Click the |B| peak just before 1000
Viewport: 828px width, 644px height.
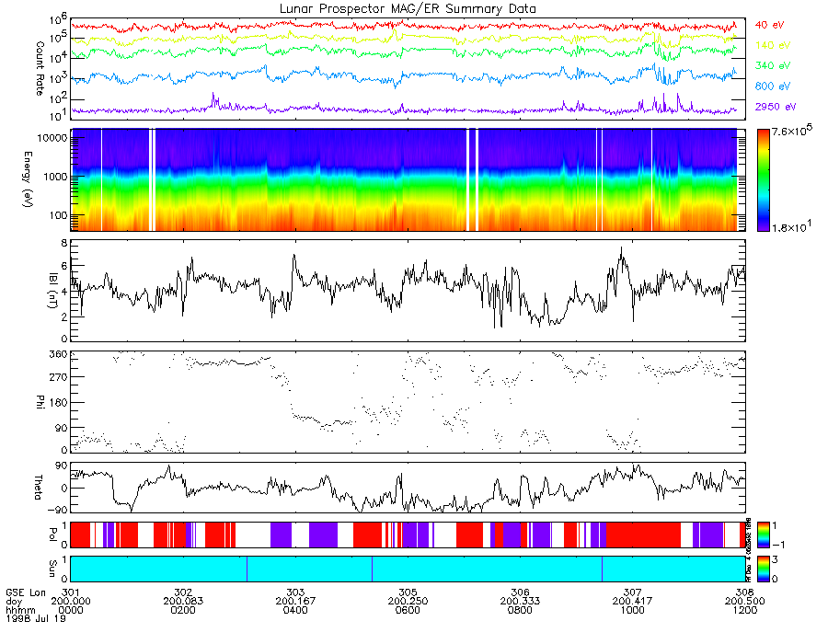(622, 248)
